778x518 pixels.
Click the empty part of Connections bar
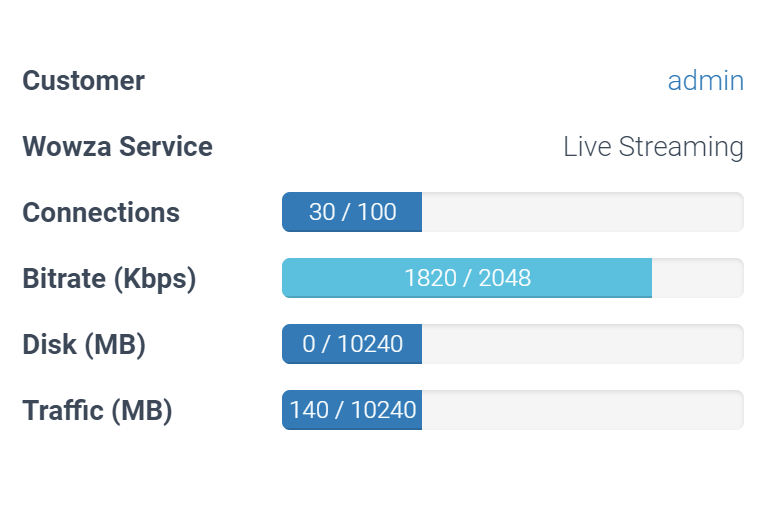583,212
